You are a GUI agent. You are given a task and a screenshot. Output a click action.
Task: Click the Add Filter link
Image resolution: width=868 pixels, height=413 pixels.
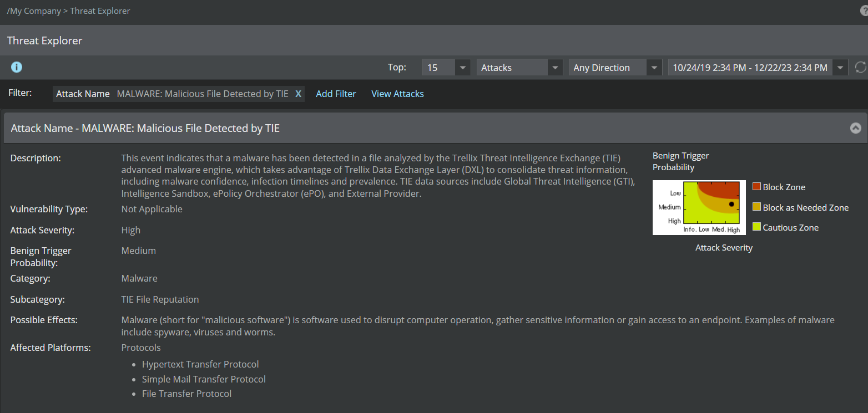[x=336, y=94]
